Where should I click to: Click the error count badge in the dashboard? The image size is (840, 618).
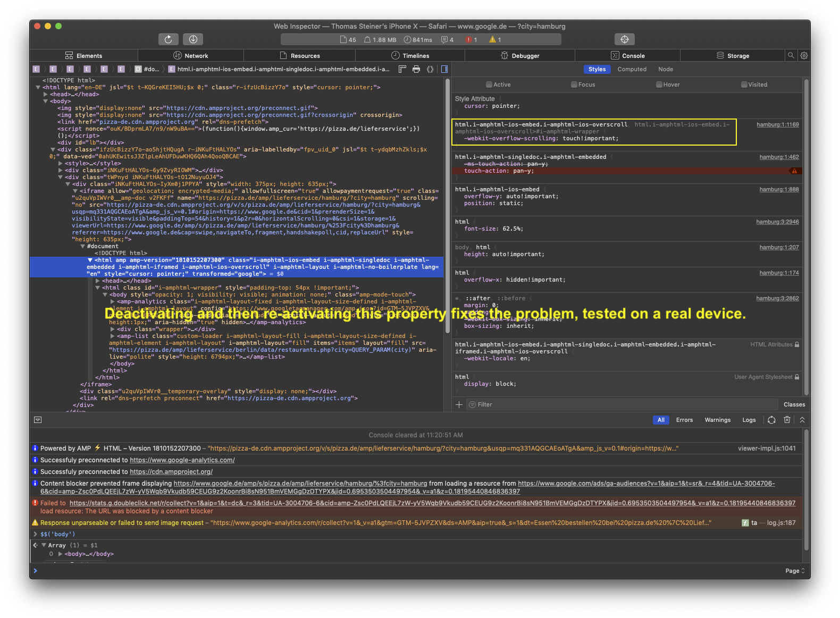[x=472, y=40]
